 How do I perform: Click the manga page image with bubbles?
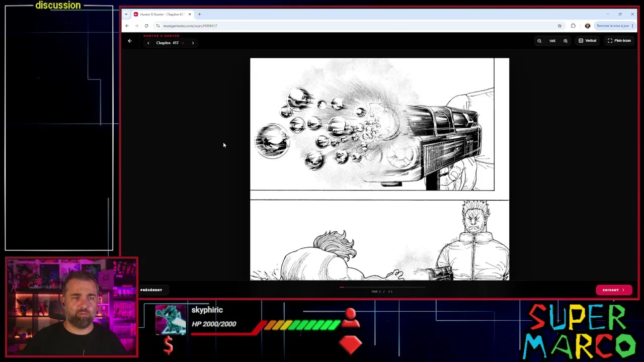[x=379, y=169]
